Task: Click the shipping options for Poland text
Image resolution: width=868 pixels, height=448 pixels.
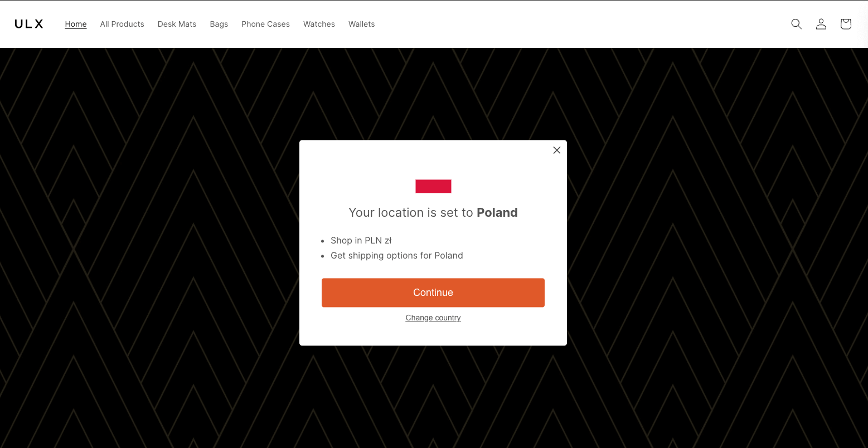Action: point(397,255)
